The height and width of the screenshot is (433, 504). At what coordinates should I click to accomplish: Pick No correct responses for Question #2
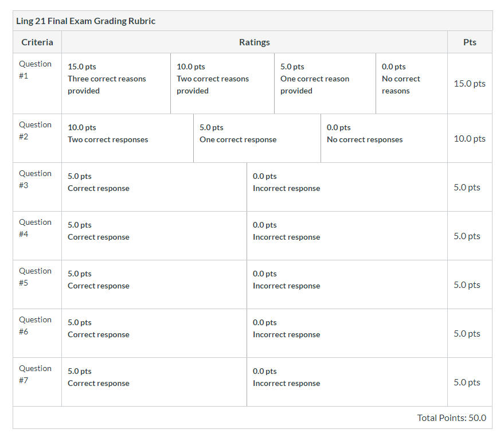click(x=384, y=138)
